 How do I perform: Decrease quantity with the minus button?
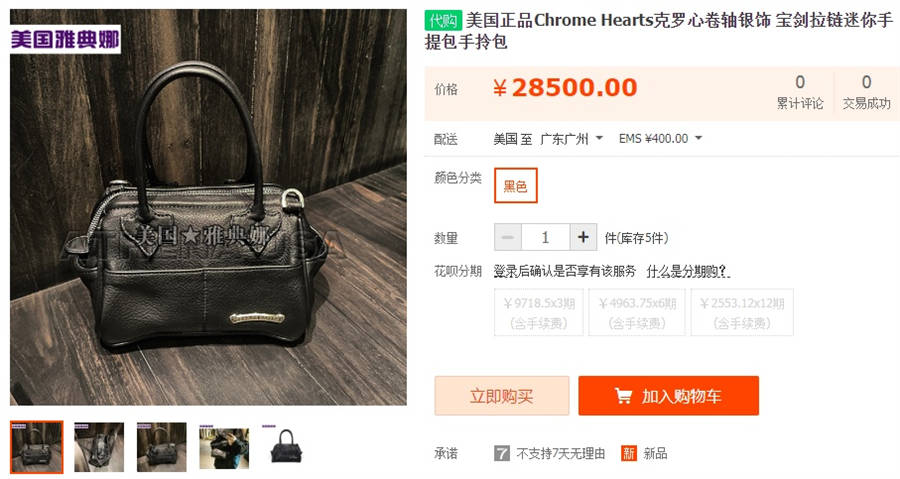coord(508,237)
